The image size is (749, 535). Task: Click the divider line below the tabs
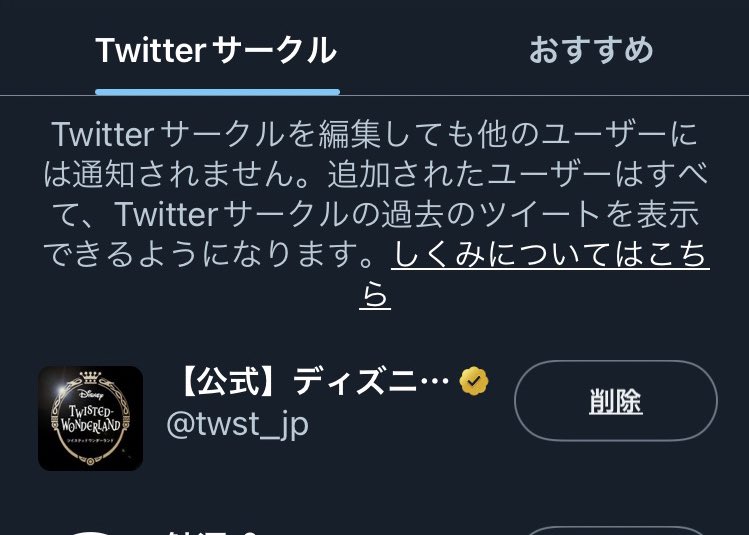tap(374, 96)
